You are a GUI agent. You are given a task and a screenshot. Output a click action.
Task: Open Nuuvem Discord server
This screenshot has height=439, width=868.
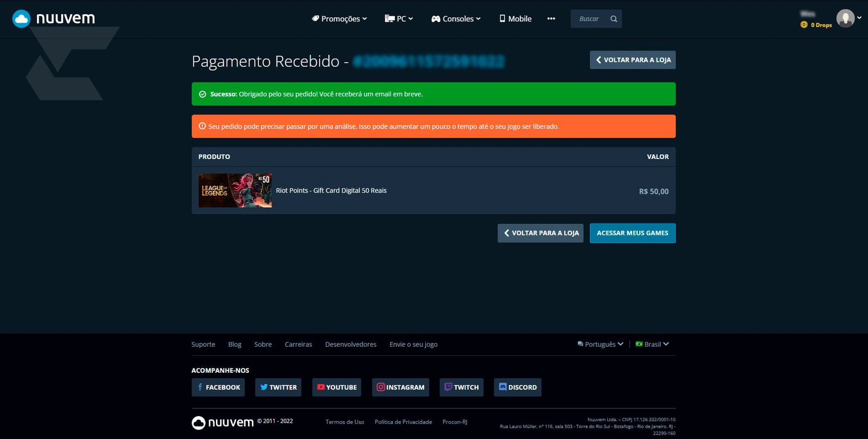pyautogui.click(x=518, y=387)
